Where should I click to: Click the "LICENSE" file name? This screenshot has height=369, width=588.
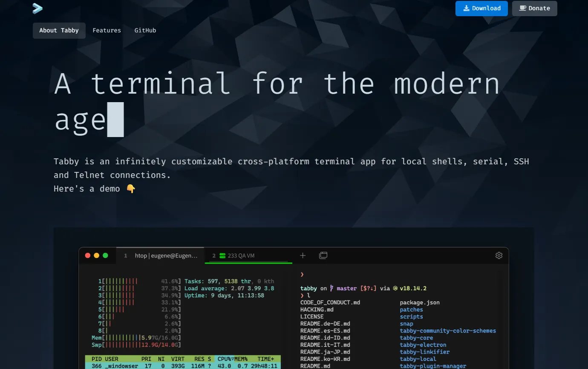point(312,317)
